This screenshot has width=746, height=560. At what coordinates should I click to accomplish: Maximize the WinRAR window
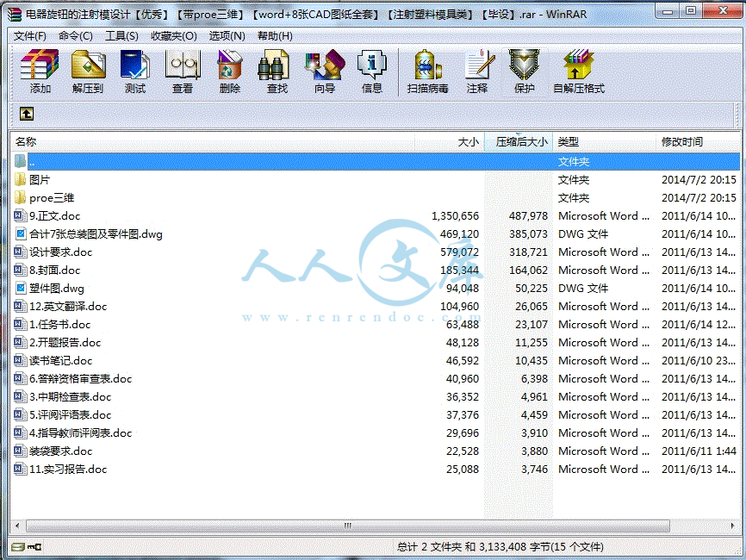tap(691, 11)
